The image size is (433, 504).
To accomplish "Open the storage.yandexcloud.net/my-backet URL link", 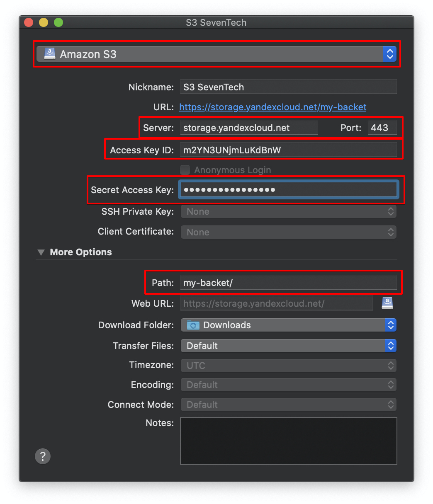I will coord(273,107).
